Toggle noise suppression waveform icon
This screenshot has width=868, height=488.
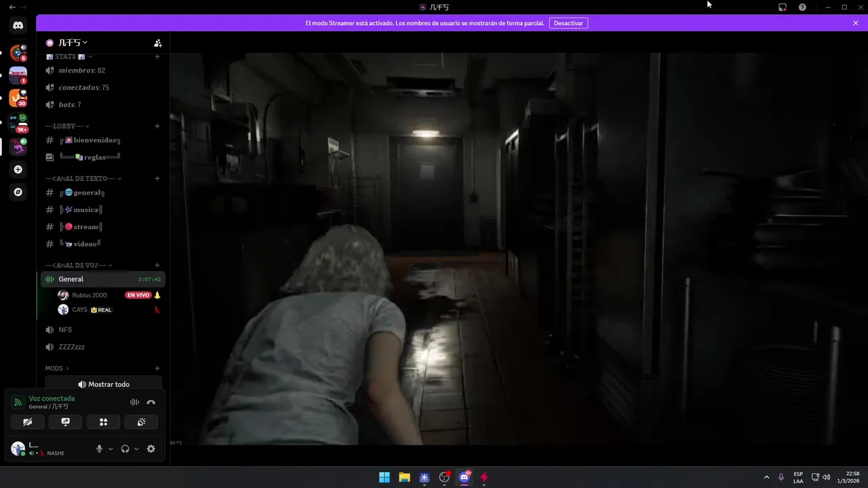134,403
